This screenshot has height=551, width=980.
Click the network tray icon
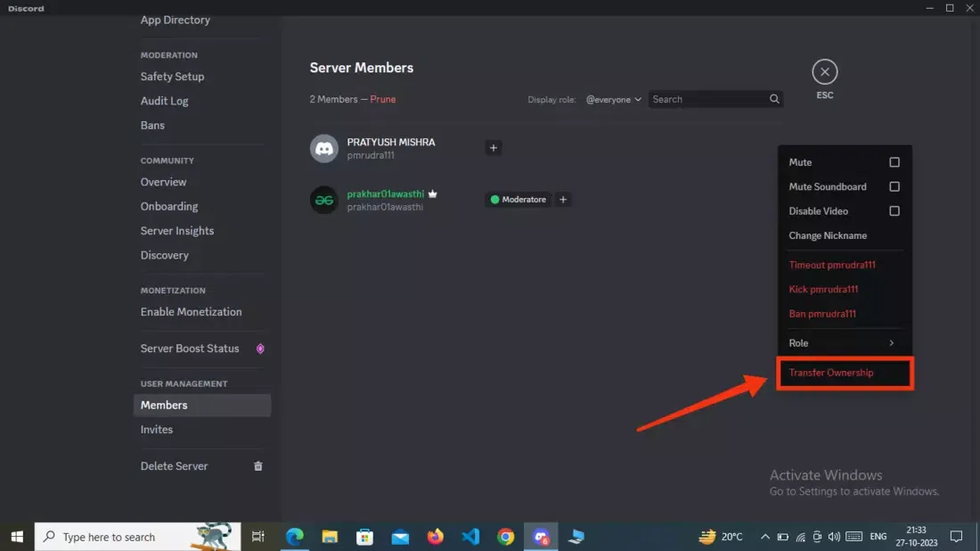(800, 537)
